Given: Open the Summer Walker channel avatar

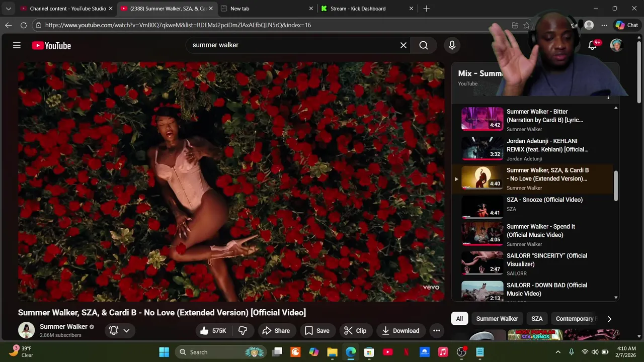Looking at the screenshot, I should [x=26, y=330].
